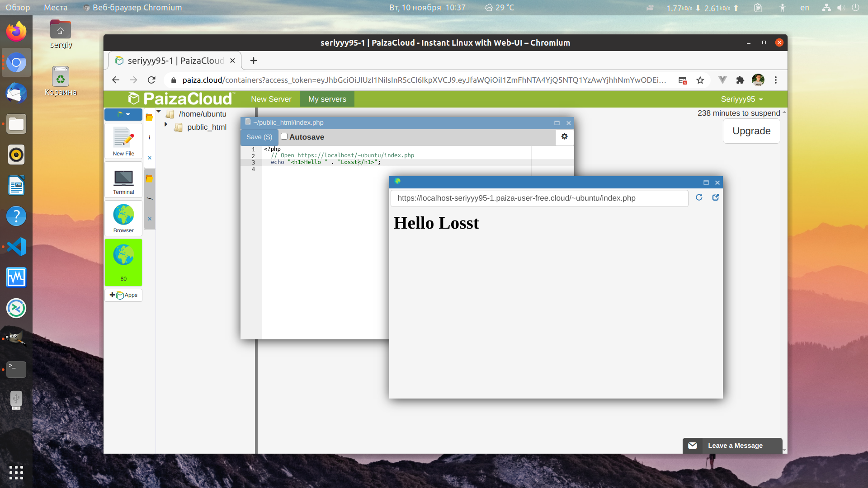Screen dimensions: 868x488
Task: Click the file icon in editor title bar
Action: 248,122
